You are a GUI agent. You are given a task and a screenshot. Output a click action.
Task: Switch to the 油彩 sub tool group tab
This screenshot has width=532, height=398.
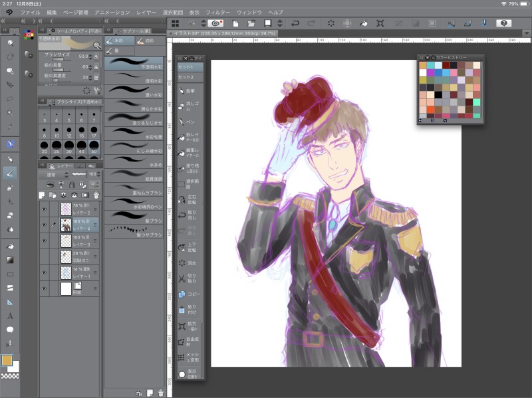coord(150,41)
